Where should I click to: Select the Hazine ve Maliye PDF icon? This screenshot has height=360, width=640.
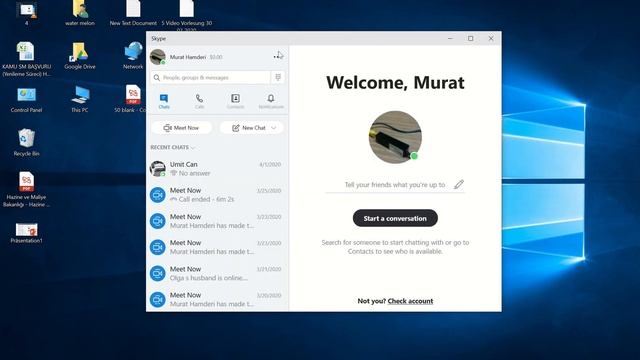point(27,190)
